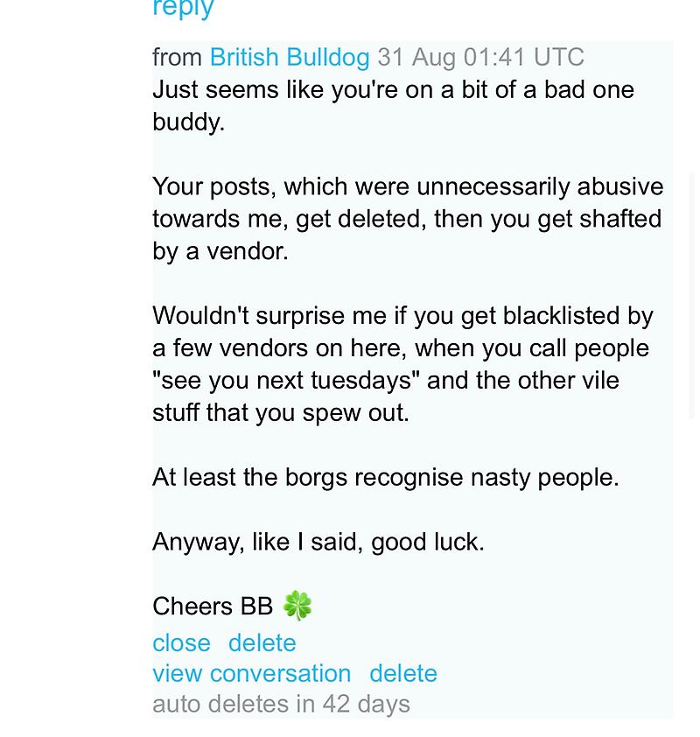Image resolution: width=700 pixels, height=737 pixels.
Task: Click the "Cheers BB" sign-off text
Action: click(213, 606)
